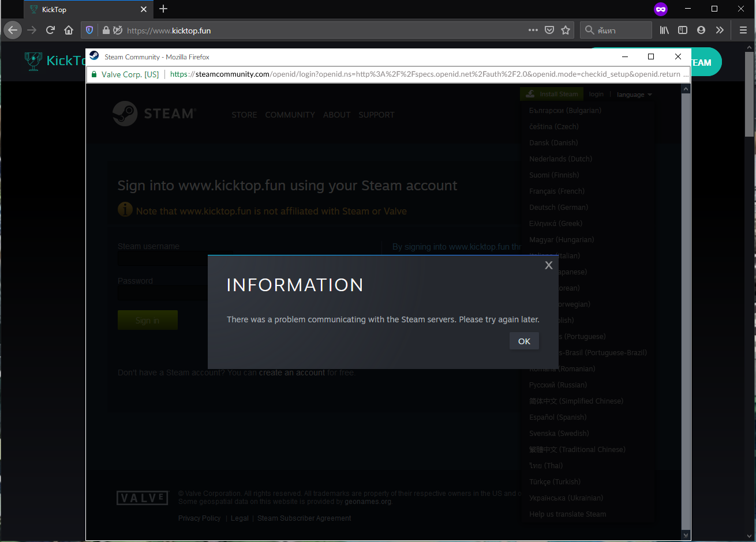Viewport: 756px width, 542px height.
Task: Reload the kicktop.fun page
Action: coord(50,30)
